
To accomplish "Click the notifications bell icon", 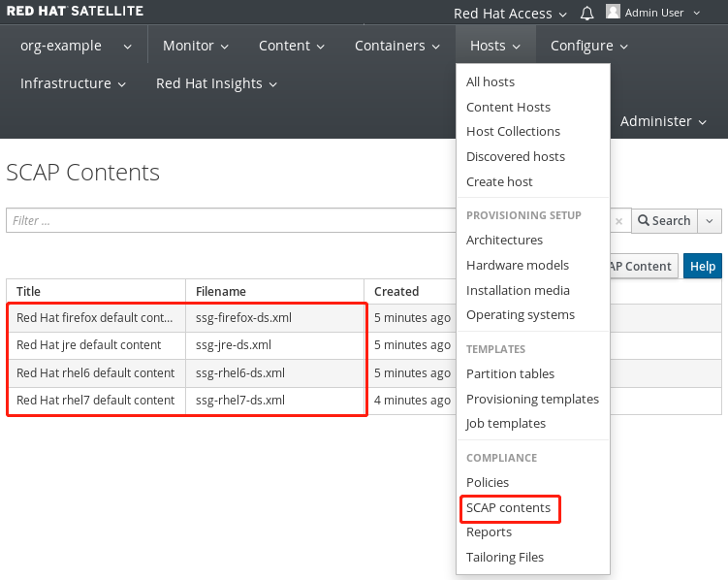I will click(587, 13).
